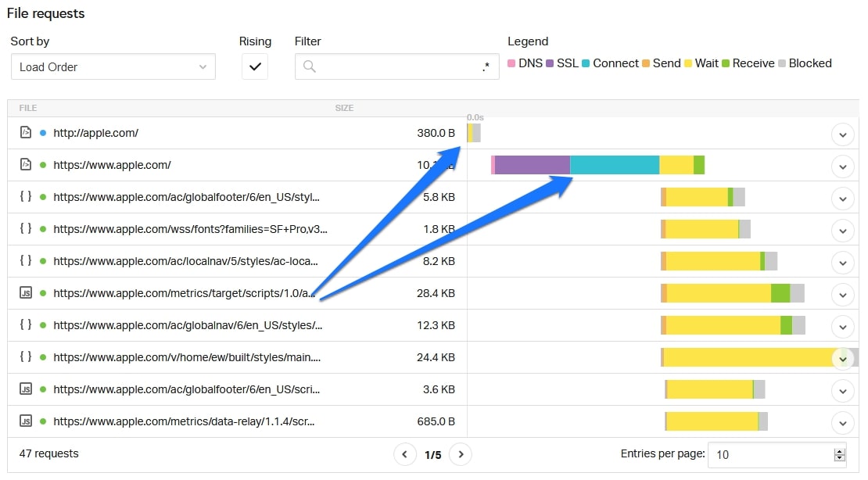The width and height of the screenshot is (868, 480).
Task: Open the globalnav/6/en_US/styles request
Action: 188,325
